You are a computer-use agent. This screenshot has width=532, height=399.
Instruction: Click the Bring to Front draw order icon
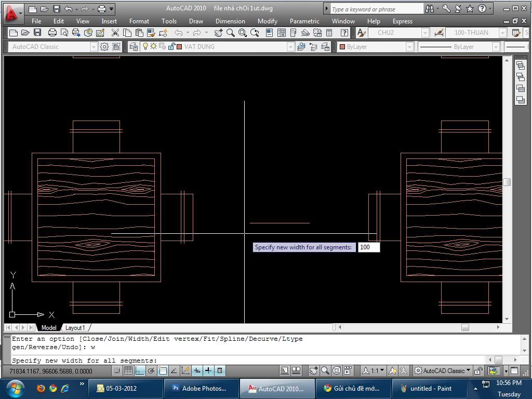(521, 65)
